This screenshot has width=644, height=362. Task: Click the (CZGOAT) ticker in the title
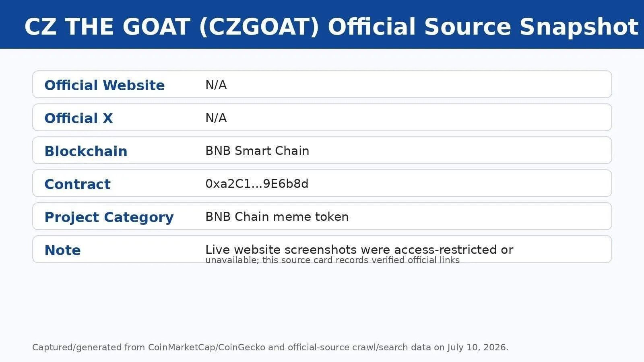pyautogui.click(x=259, y=27)
